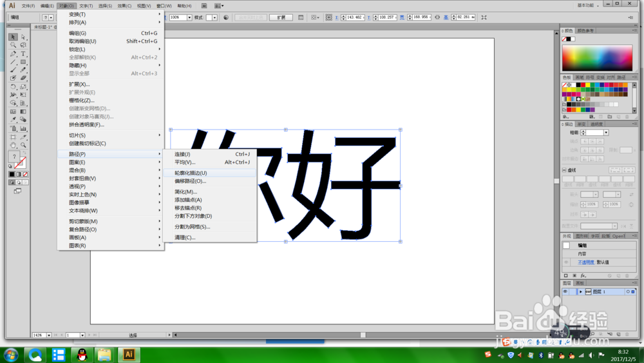Select the Line Segment tool
Image resolution: width=644 pixels, height=363 pixels.
13,62
